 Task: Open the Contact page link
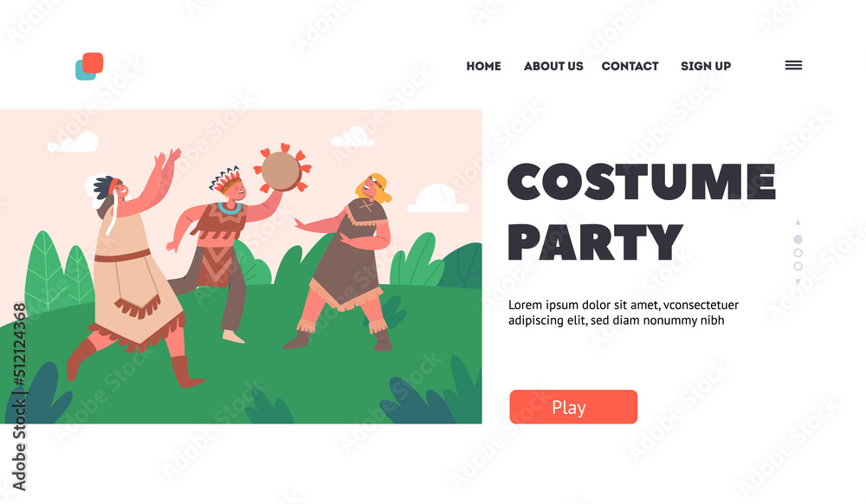(x=630, y=66)
